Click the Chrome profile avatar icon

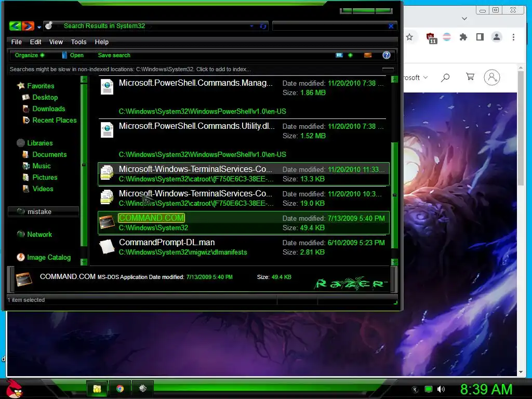[497, 37]
